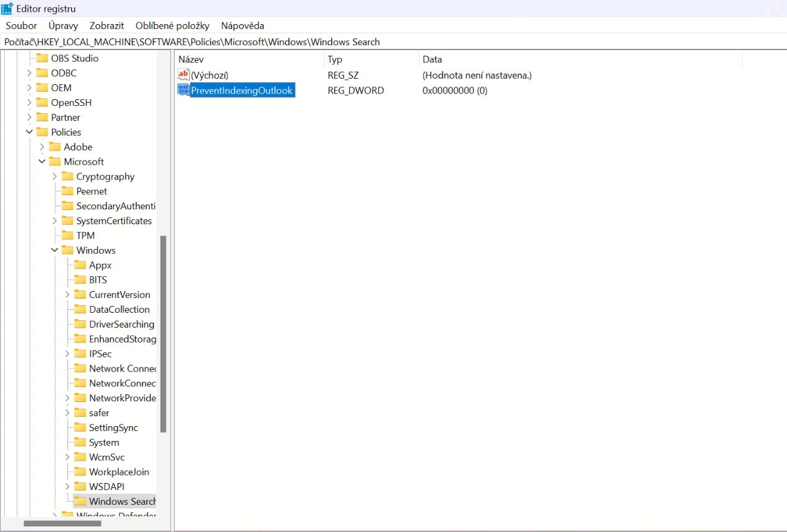Collapse the Policies tree node
787x532 pixels.
point(29,132)
